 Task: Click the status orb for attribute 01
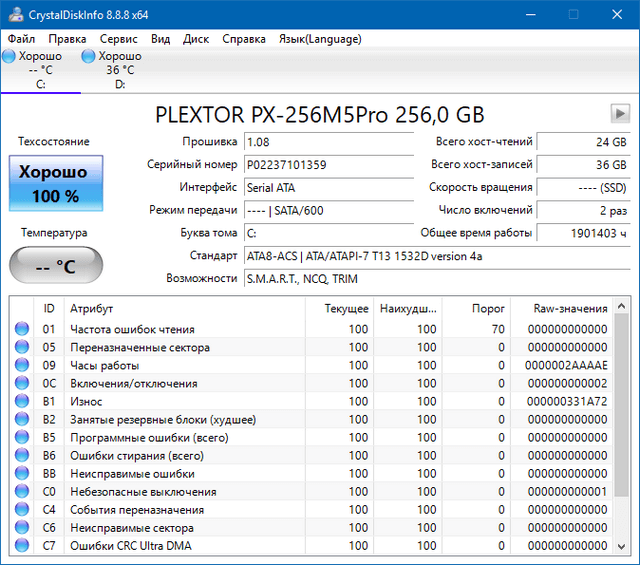[22, 330]
